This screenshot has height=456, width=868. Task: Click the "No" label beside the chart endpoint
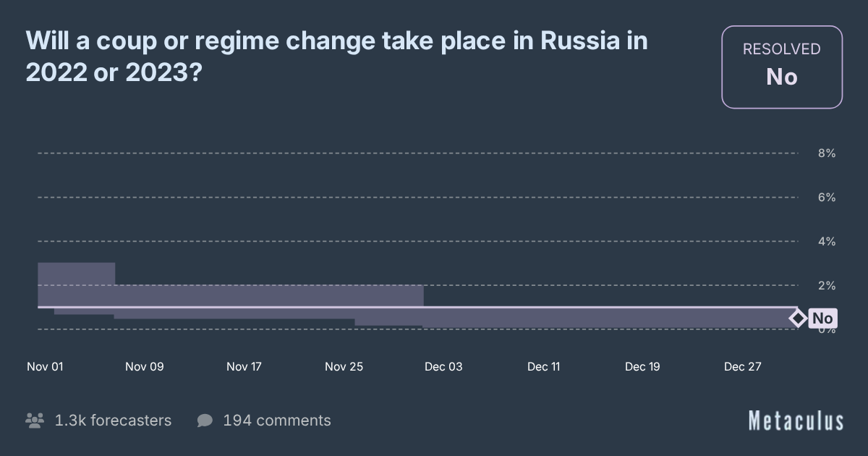[822, 318]
